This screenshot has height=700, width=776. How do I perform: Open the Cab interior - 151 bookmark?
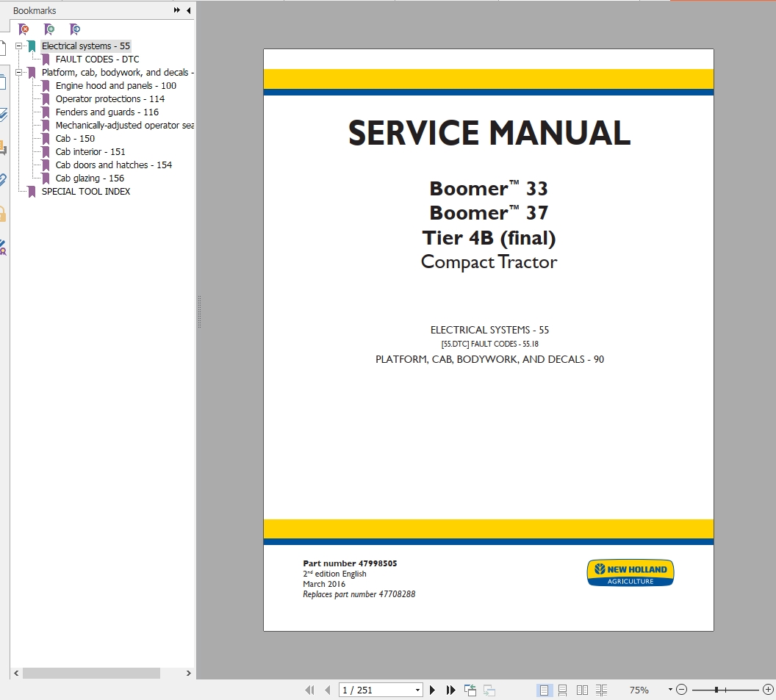[x=90, y=152]
